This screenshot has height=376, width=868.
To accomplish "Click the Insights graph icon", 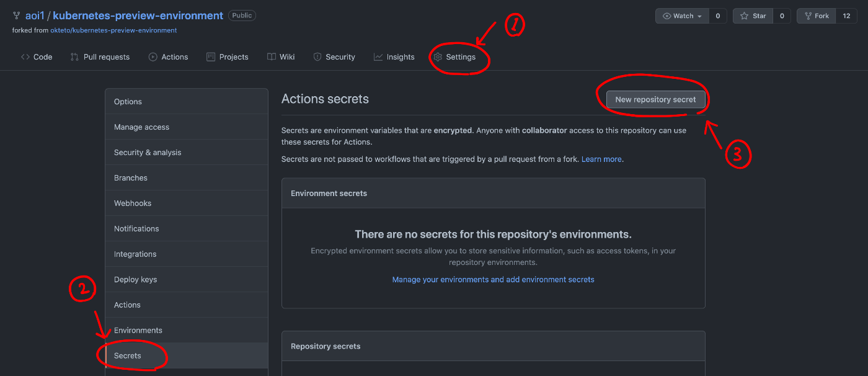I will pos(378,56).
